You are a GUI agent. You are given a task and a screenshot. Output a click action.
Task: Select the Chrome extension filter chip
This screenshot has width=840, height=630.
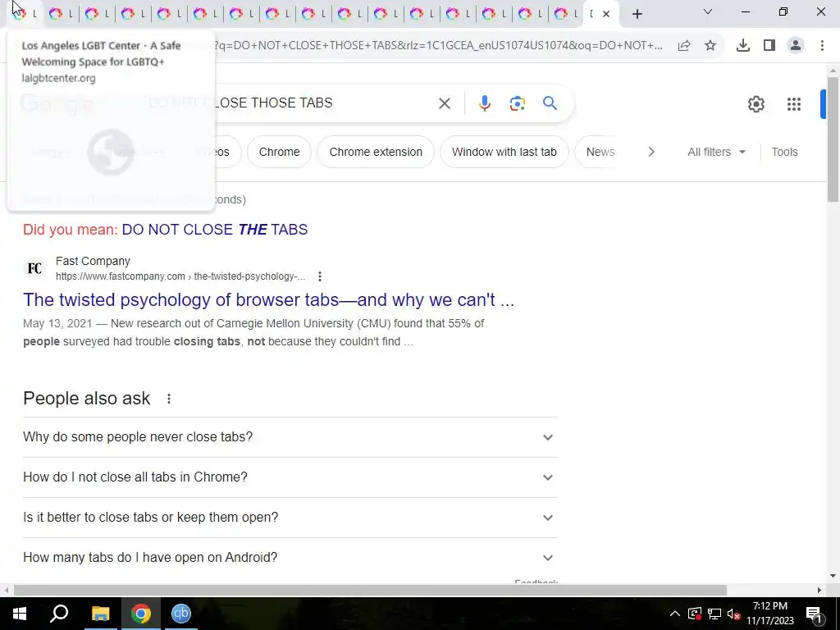pyautogui.click(x=376, y=152)
